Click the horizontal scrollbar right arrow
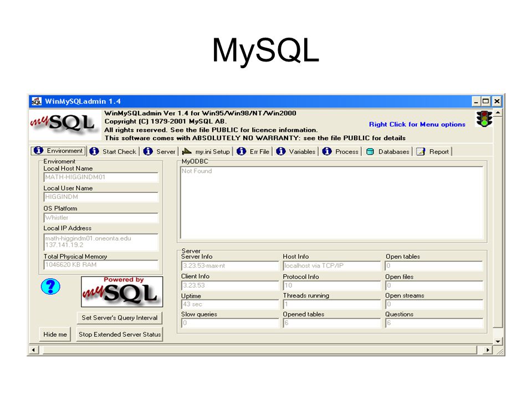 [x=488, y=350]
